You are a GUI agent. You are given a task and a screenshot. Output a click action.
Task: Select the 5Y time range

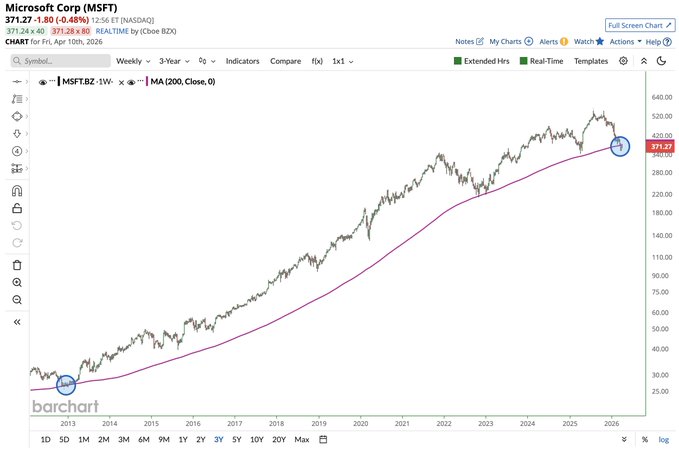click(x=236, y=439)
